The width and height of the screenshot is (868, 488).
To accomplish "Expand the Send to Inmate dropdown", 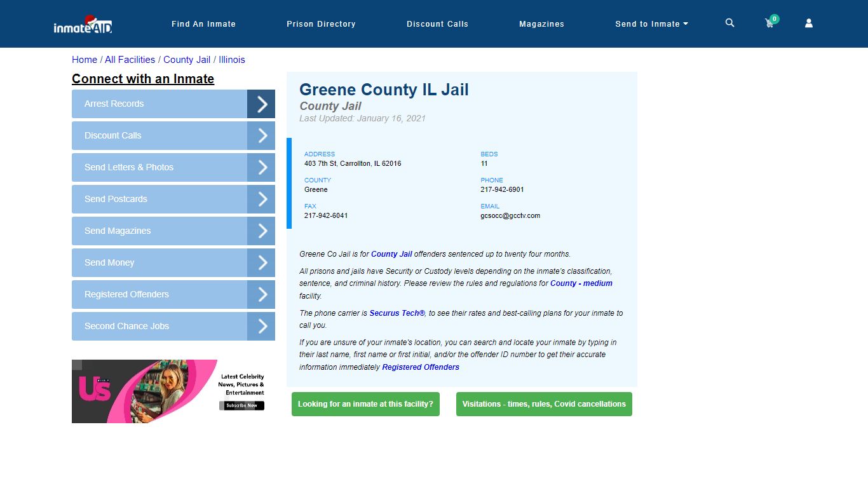I will click(651, 24).
